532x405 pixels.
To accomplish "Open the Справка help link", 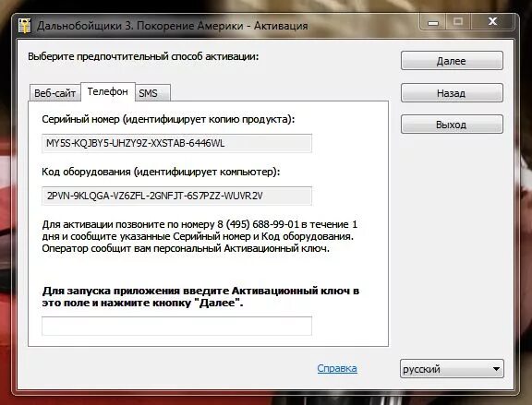I will (x=337, y=368).
